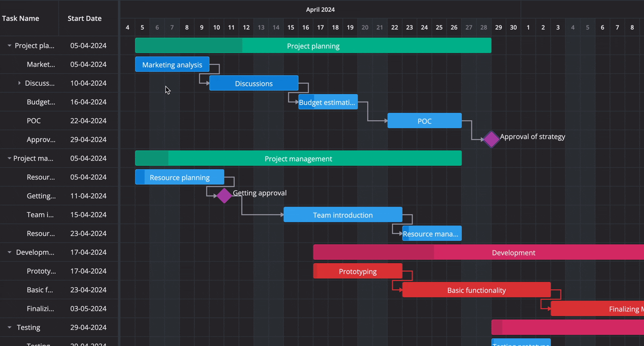This screenshot has width=644, height=346.
Task: Select the red Prototyping task bar
Action: (x=357, y=271)
